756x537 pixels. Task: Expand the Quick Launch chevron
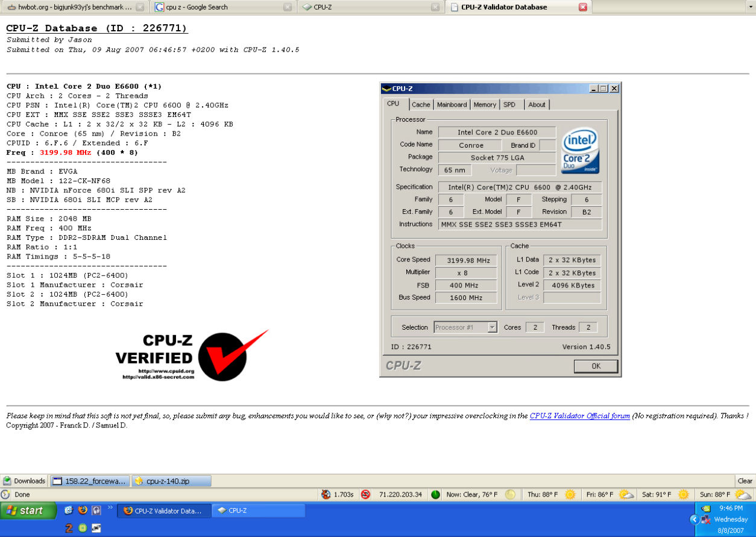[110, 507]
